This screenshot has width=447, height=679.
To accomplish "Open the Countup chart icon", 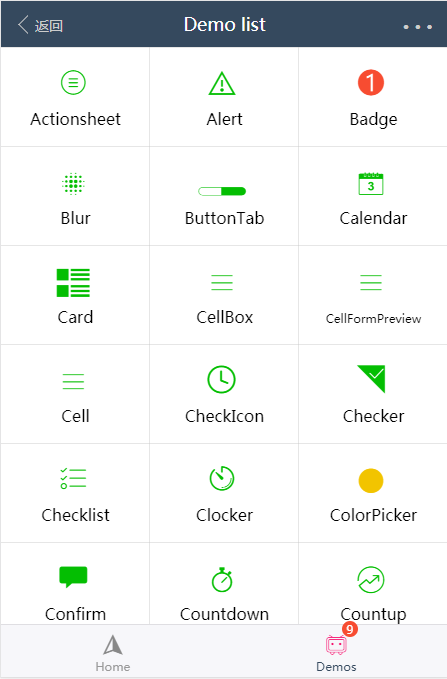I will [371, 579].
